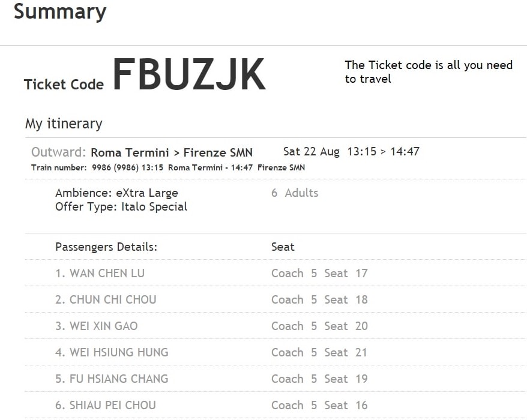Click the Passengers Details header
Screen dimensions: 527x420
click(106, 247)
